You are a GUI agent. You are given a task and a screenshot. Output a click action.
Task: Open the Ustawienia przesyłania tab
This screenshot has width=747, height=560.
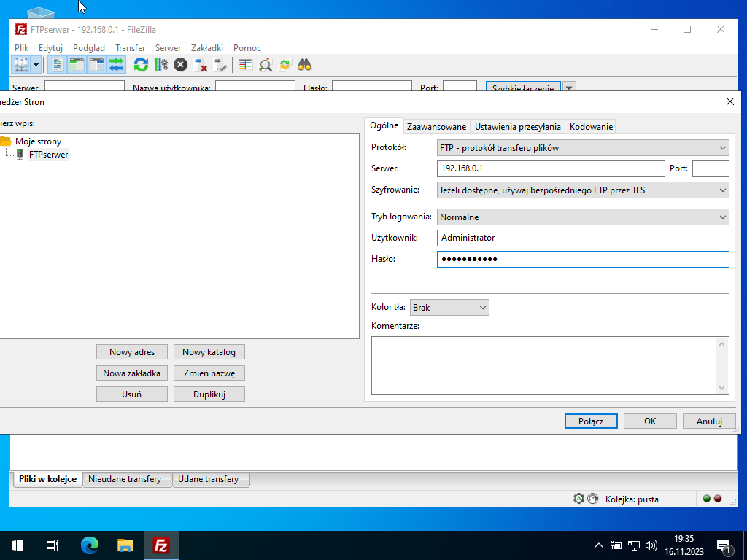click(518, 127)
